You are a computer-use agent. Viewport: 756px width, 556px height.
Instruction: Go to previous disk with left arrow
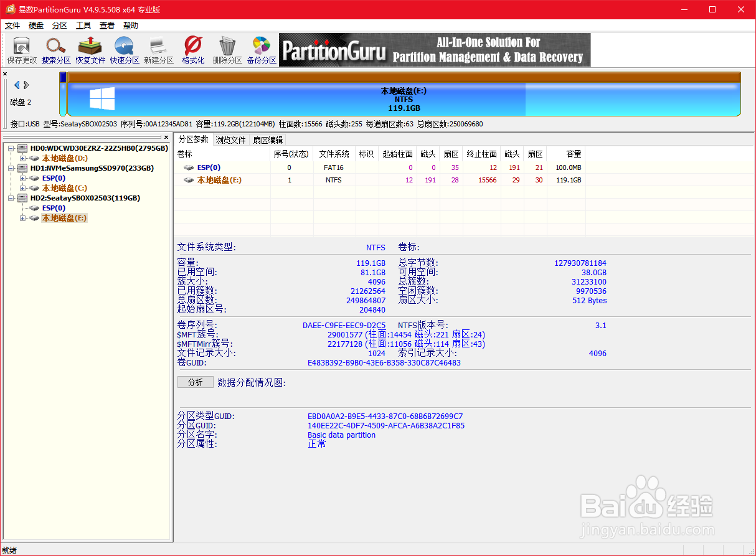(17, 85)
